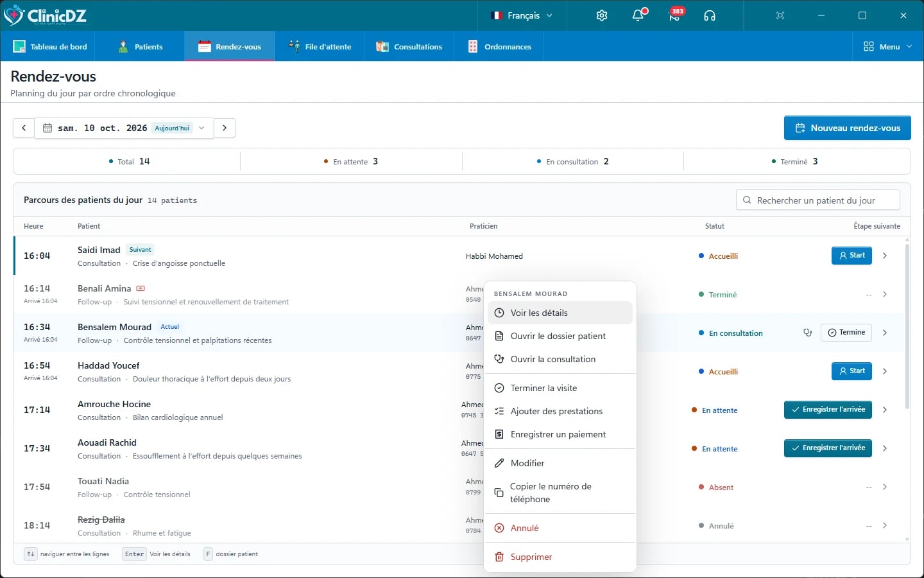This screenshot has width=924, height=578.
Task: Choose Ajouter des prestations
Action: point(560,411)
